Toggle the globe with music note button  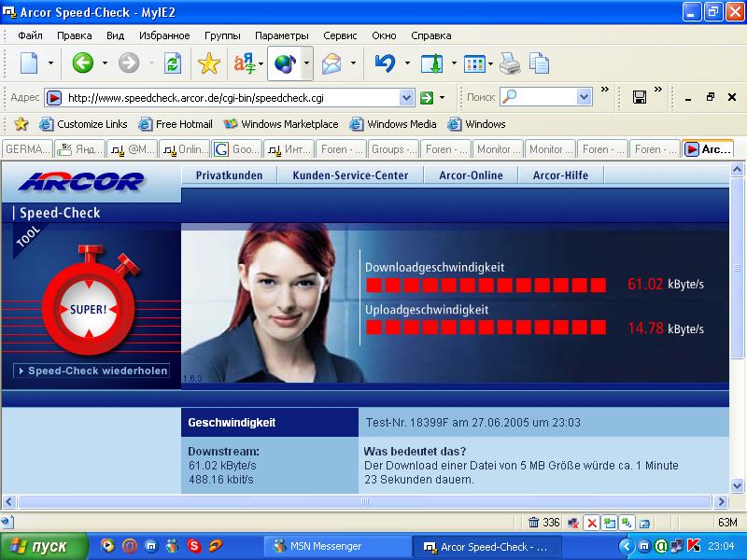coord(285,63)
